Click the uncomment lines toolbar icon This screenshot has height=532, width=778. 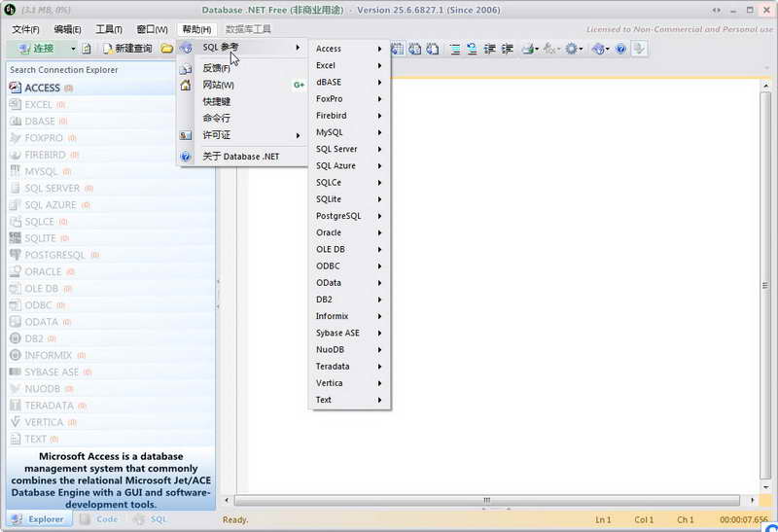tap(472, 49)
